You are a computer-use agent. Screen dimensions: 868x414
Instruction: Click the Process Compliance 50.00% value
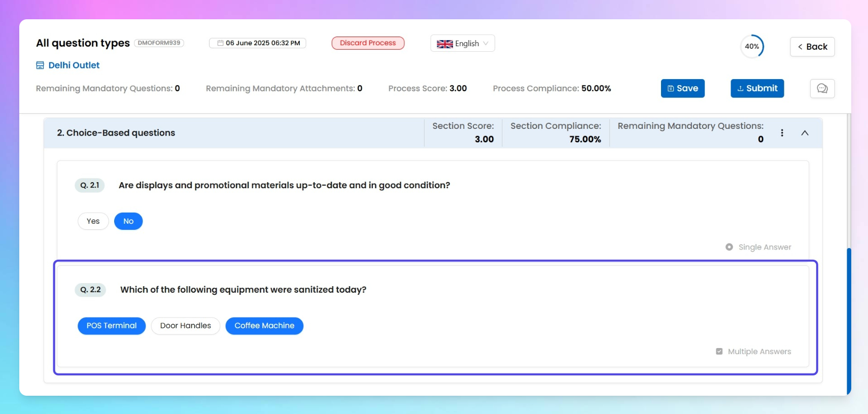coord(596,88)
